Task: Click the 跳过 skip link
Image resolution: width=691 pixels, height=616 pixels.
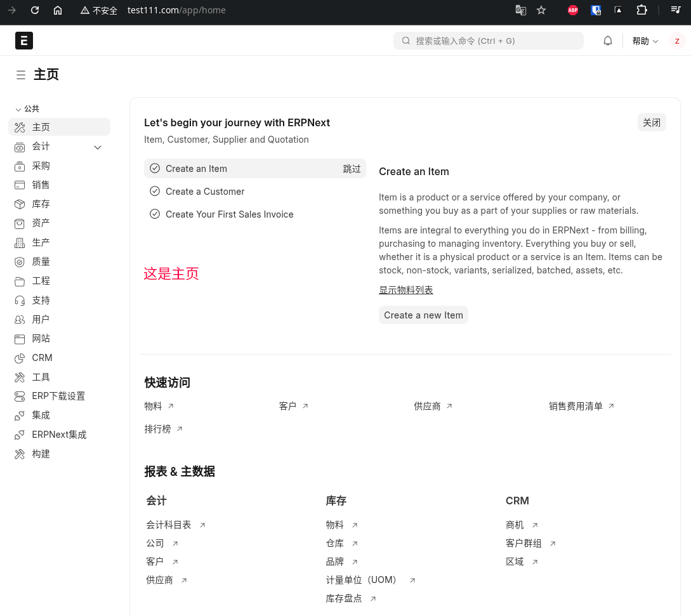Action: (x=352, y=169)
